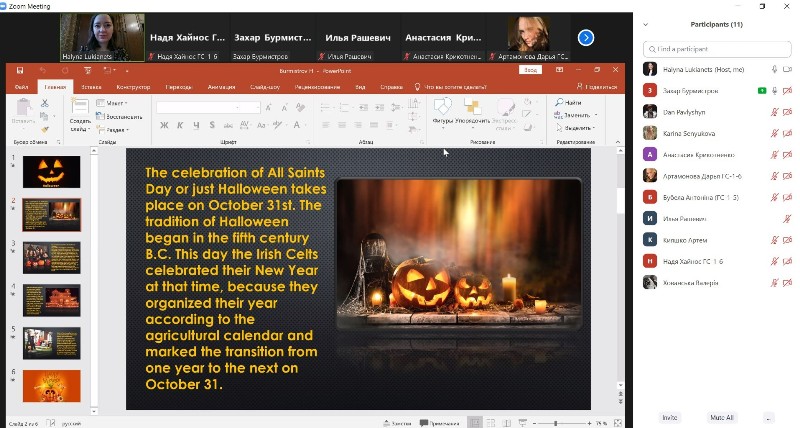Toggle Italic (К) formatting

pos(180,125)
